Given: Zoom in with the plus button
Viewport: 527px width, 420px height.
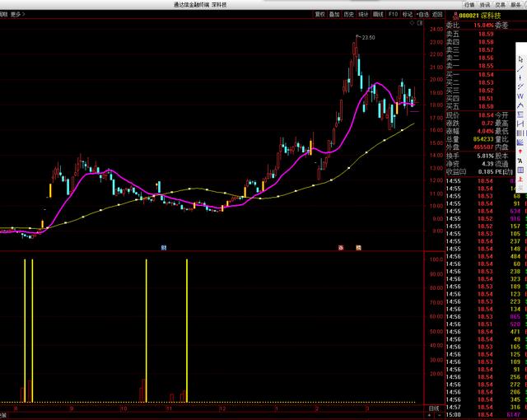Looking at the screenshot, I should 431,415.
